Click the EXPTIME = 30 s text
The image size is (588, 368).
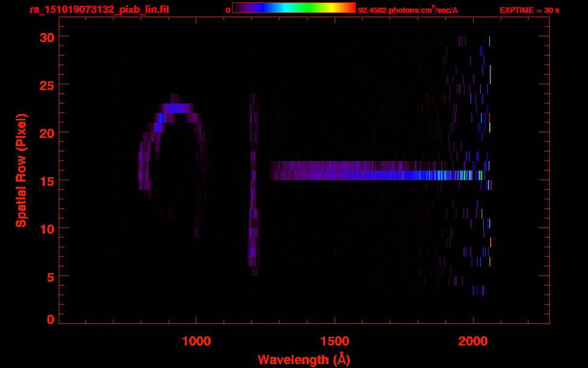(x=530, y=10)
